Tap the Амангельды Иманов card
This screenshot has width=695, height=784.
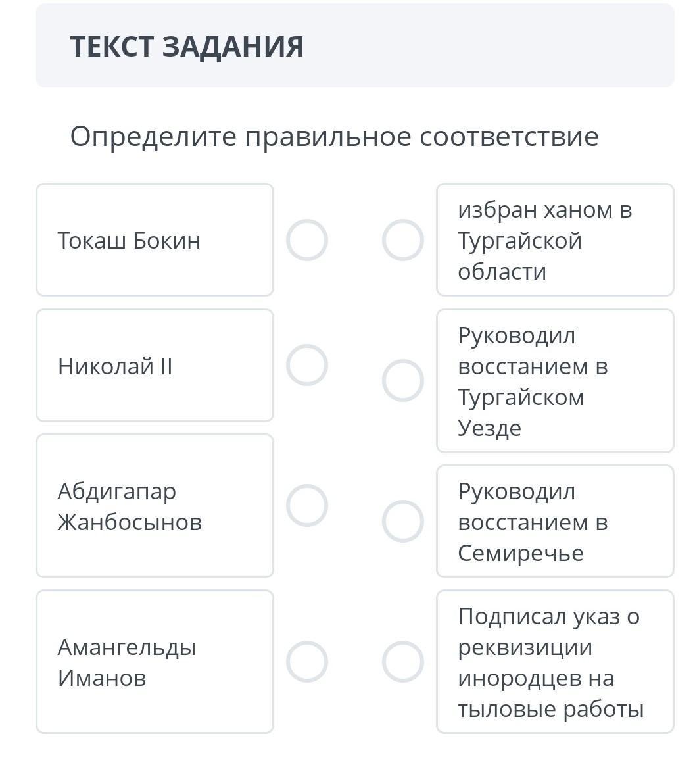(155, 662)
